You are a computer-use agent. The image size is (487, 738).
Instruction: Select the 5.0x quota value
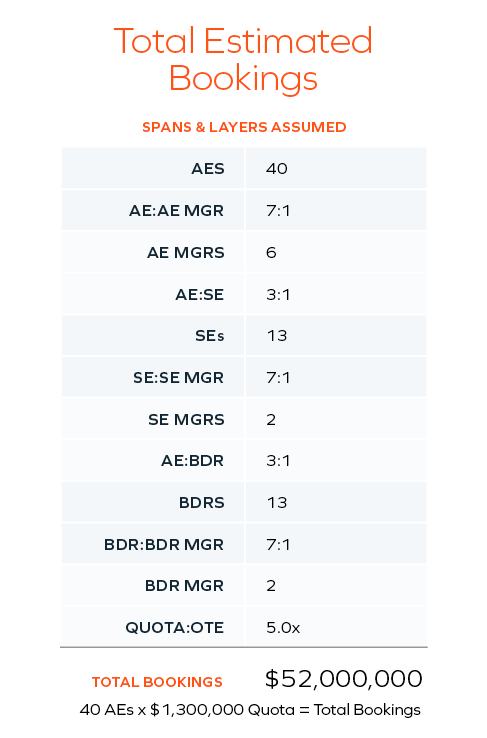point(283,627)
